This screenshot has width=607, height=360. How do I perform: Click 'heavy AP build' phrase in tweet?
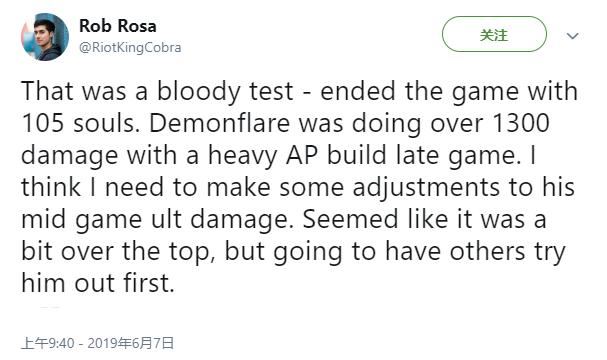pos(297,155)
